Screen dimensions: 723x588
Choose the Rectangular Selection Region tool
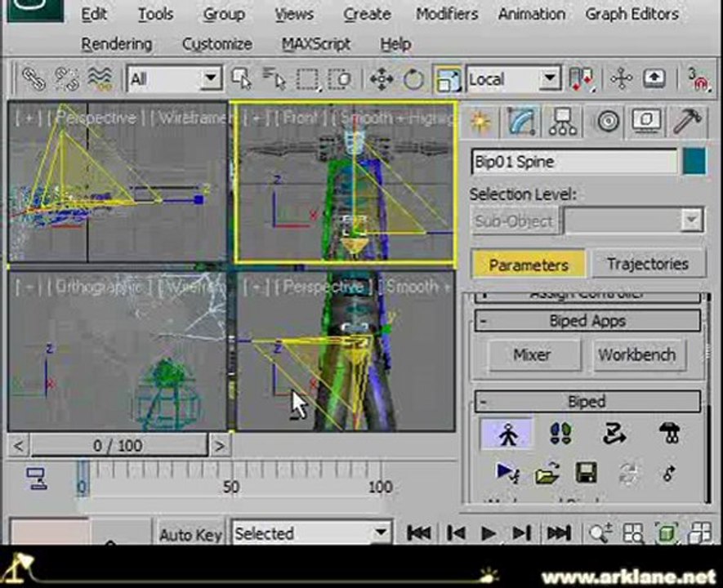click(x=308, y=79)
